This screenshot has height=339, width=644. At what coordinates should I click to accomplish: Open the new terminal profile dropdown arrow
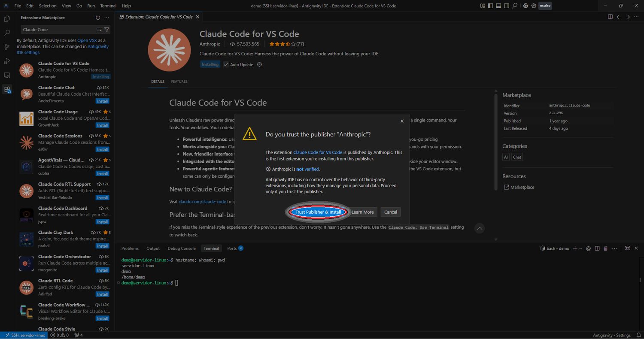click(x=580, y=248)
